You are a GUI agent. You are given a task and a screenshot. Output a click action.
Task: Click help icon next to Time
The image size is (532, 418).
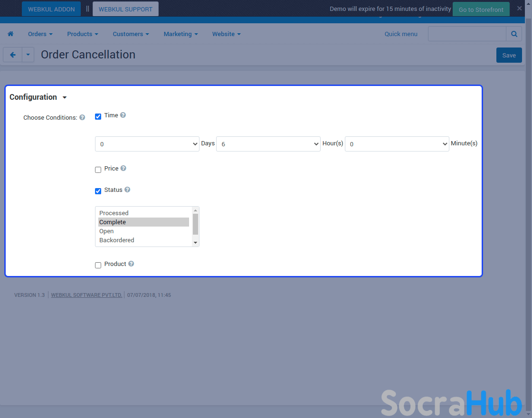[123, 115]
